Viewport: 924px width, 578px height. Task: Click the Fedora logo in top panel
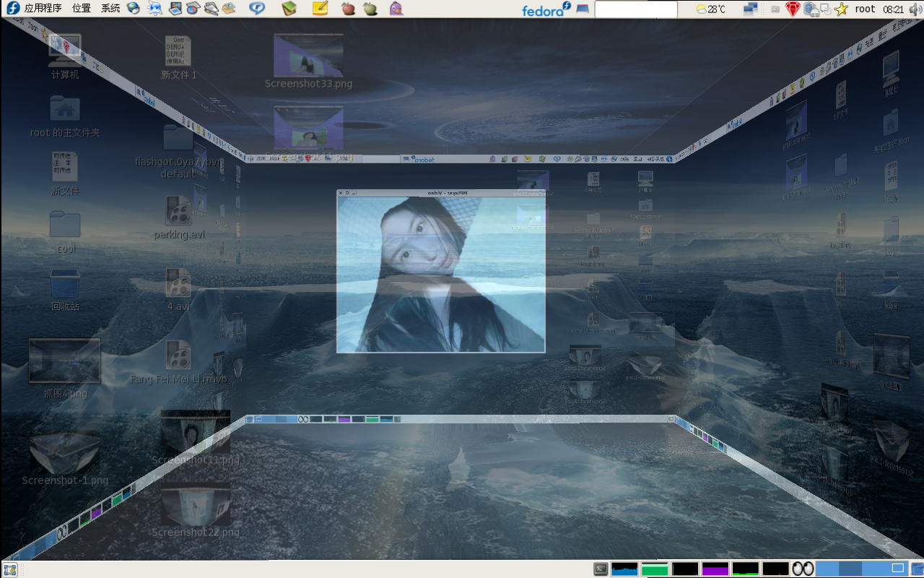point(546,9)
